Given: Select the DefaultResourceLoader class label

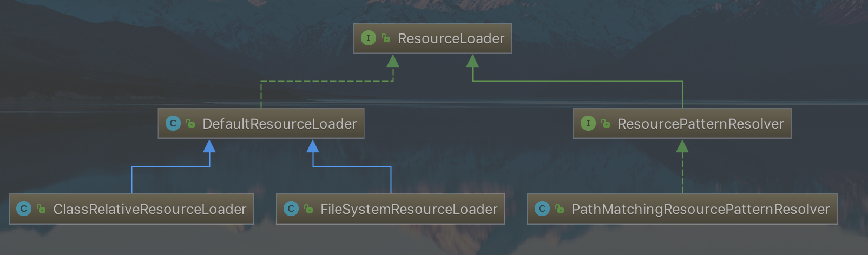Looking at the screenshot, I should point(279,124).
